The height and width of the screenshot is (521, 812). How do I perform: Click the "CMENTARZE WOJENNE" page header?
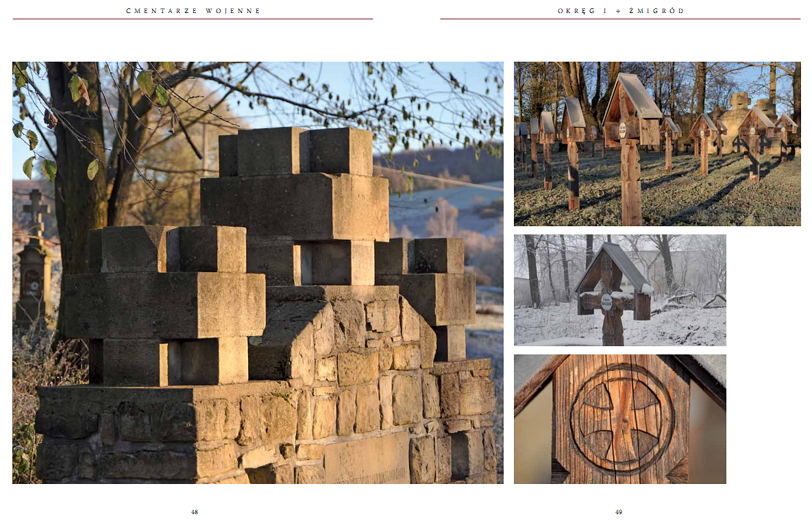click(x=193, y=11)
